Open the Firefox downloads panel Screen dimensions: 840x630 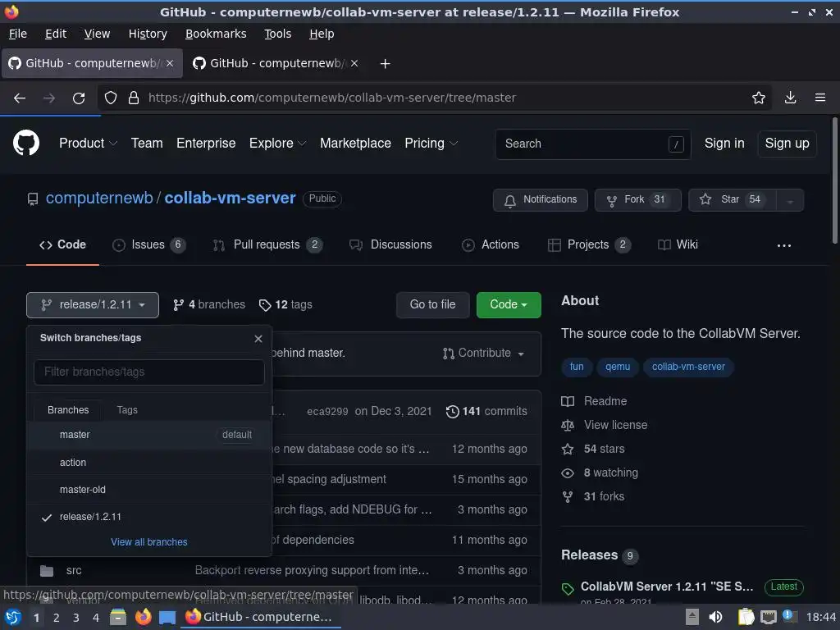coord(790,98)
